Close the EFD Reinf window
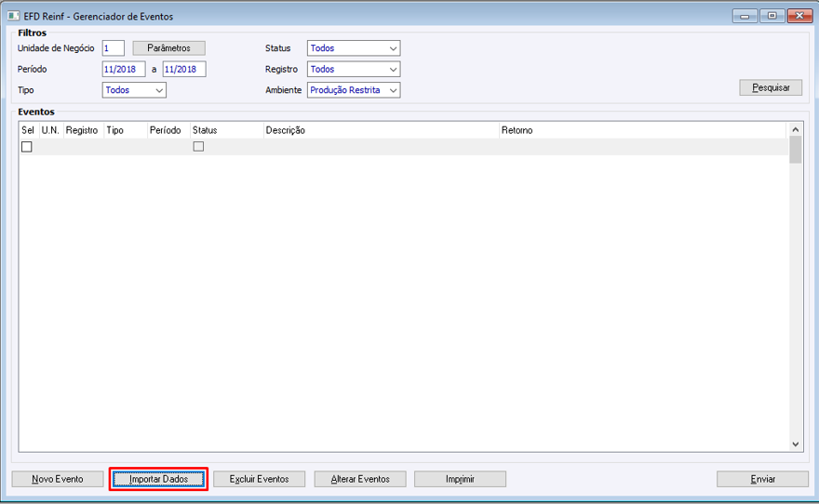819x504 pixels. click(x=799, y=16)
